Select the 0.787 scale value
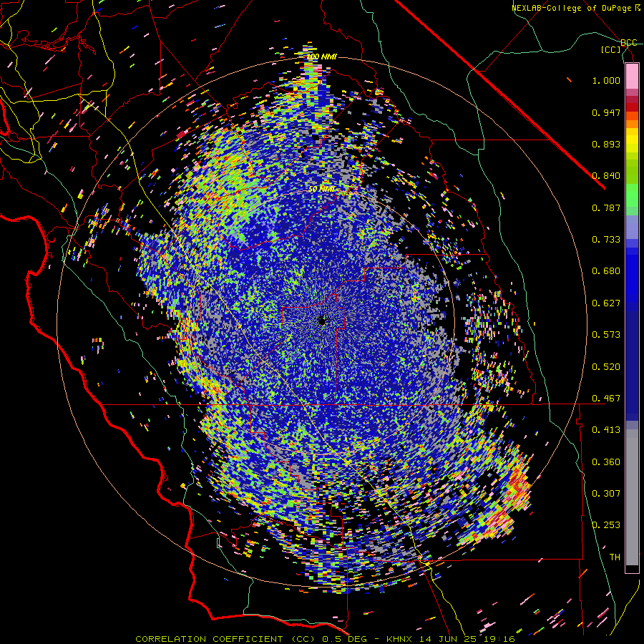This screenshot has width=644, height=644. click(606, 208)
